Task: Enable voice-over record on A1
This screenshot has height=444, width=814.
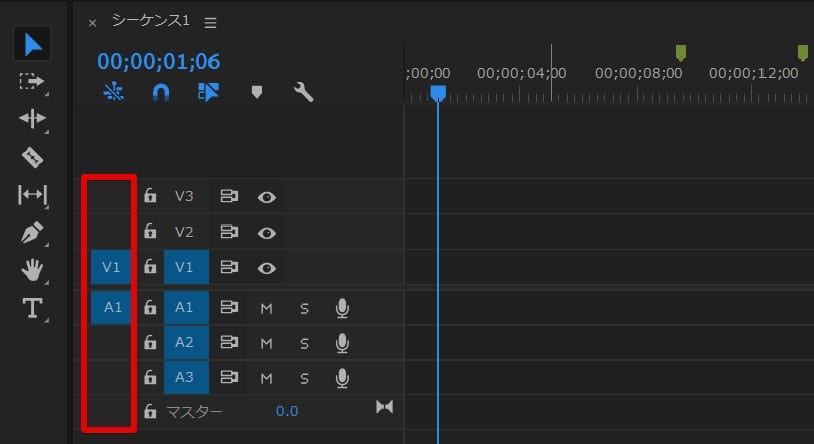Action: (342, 308)
